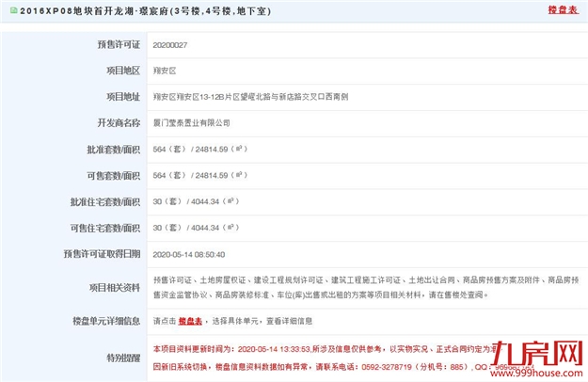Screen dimensions: 588x382
Task: Click the 可售住宅套数/面积 label
Action: pos(105,228)
